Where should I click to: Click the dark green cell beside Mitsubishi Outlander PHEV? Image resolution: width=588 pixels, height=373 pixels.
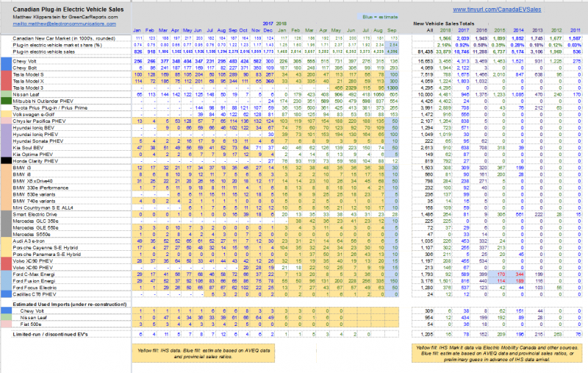pyautogui.click(x=6, y=102)
